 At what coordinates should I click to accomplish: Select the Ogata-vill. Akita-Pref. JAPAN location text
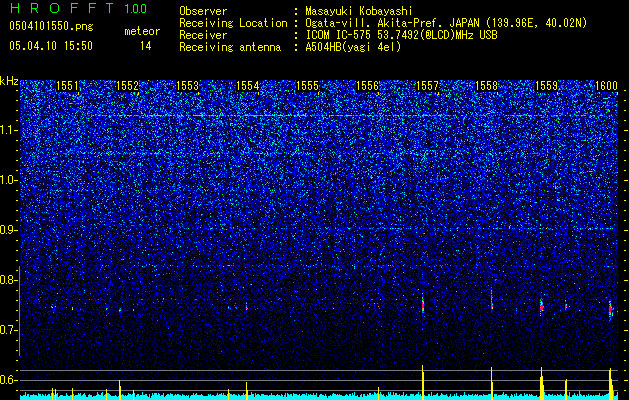coord(446,23)
